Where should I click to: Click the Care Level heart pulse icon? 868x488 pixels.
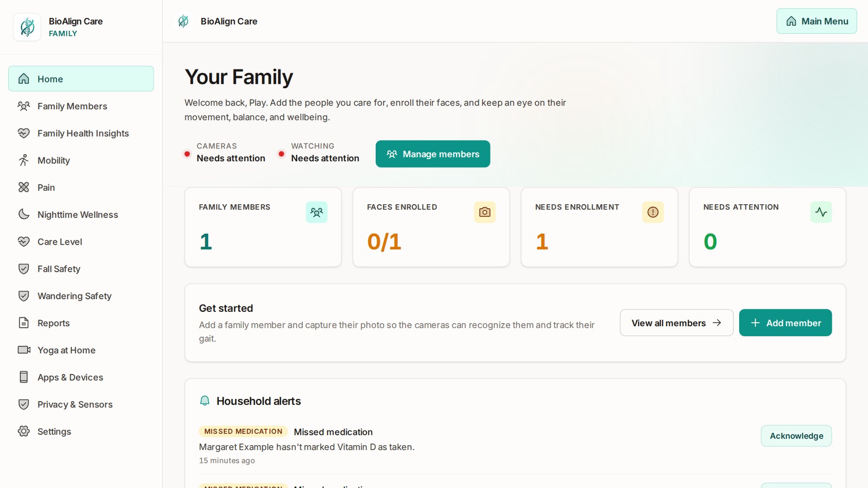click(x=24, y=241)
